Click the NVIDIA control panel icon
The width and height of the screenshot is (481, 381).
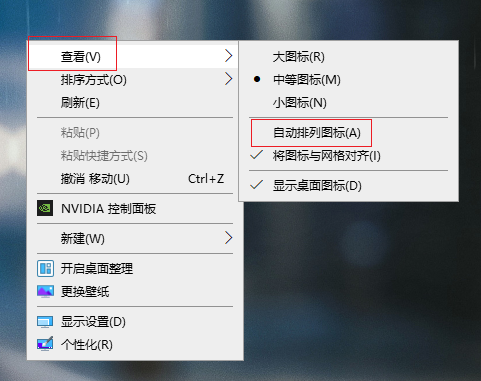(x=45, y=208)
